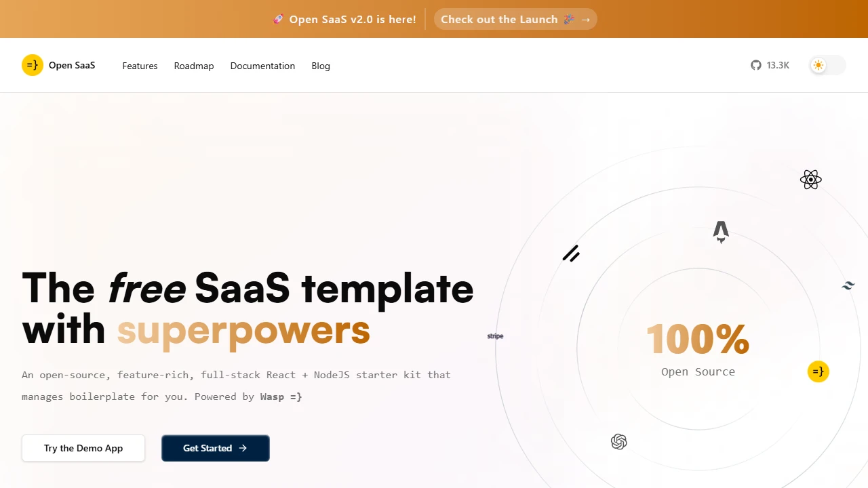Image resolution: width=868 pixels, height=488 pixels.
Task: Click the Astro rocket icon
Action: [x=721, y=232]
